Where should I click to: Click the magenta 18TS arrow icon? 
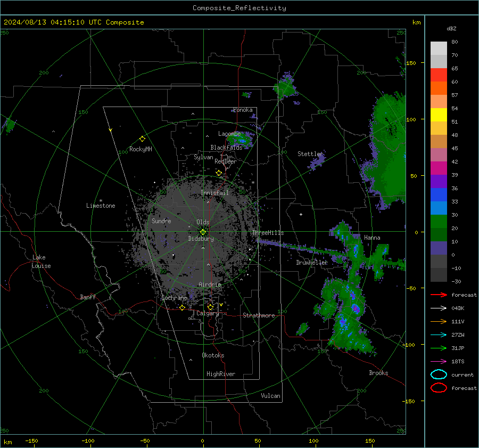click(x=439, y=362)
